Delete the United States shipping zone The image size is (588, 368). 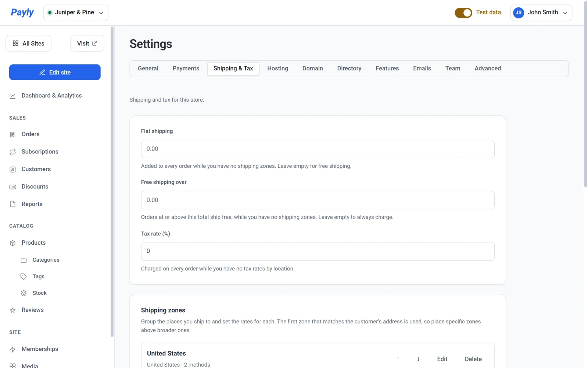tap(473, 359)
